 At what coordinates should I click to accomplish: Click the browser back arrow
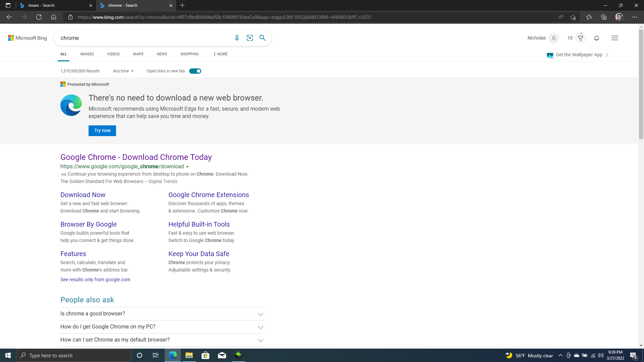coord(9,17)
